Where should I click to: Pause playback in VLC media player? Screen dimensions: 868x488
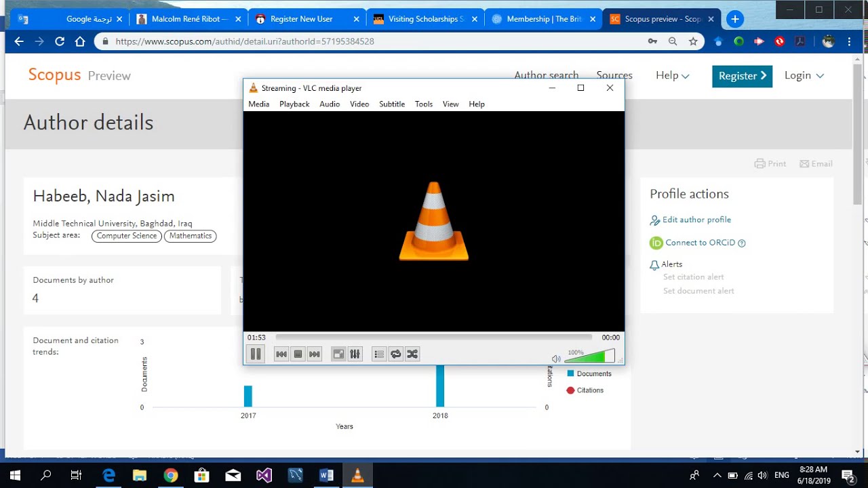tap(256, 354)
